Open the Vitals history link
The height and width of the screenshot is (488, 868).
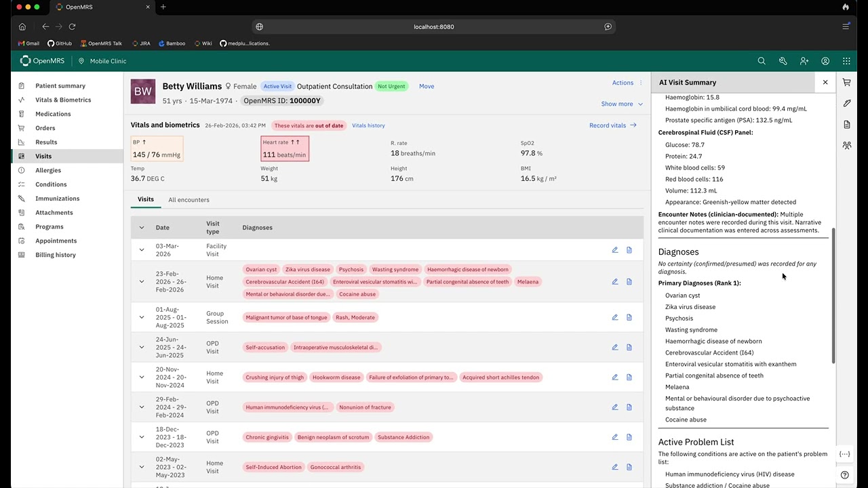[x=368, y=125]
